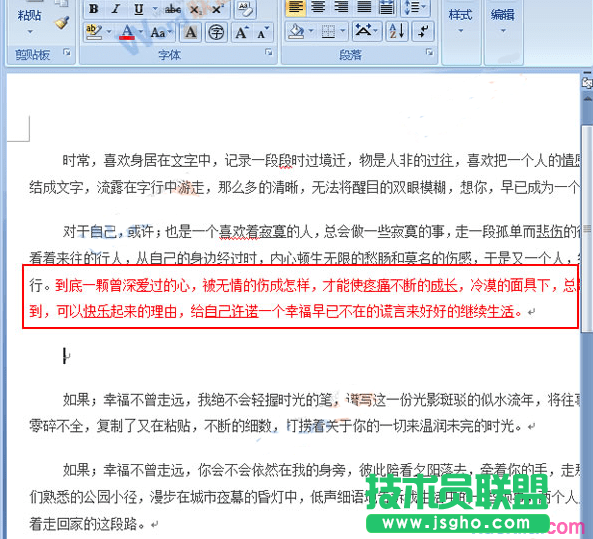Toggle show/hide paragraph marks

423,31
